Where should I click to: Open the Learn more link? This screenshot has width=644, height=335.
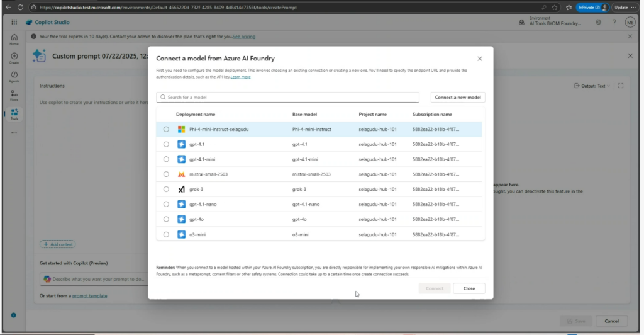(240, 77)
